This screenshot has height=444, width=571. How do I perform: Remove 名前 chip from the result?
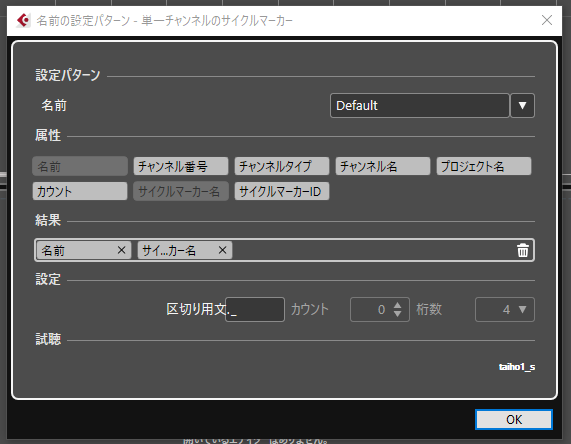pos(121,250)
